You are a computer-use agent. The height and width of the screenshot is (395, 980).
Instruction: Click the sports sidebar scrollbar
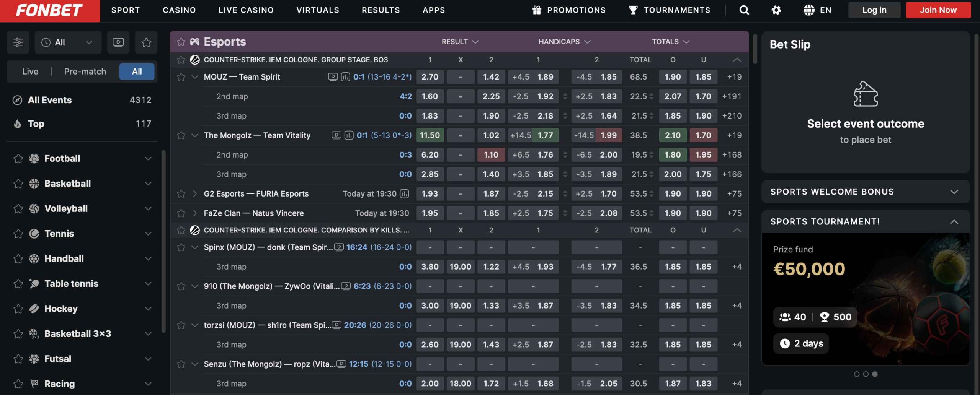(x=163, y=242)
